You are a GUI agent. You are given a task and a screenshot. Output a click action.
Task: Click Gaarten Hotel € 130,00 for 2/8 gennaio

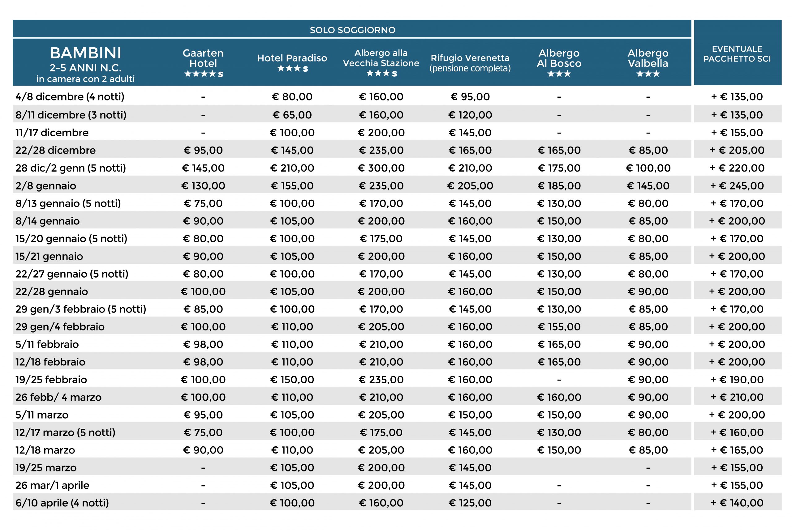coord(203,186)
